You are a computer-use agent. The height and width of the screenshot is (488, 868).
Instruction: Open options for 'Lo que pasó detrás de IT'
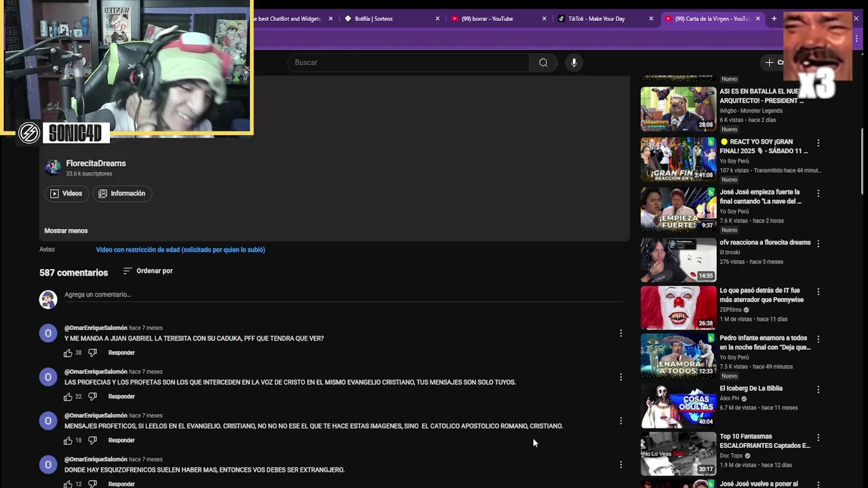(x=818, y=291)
